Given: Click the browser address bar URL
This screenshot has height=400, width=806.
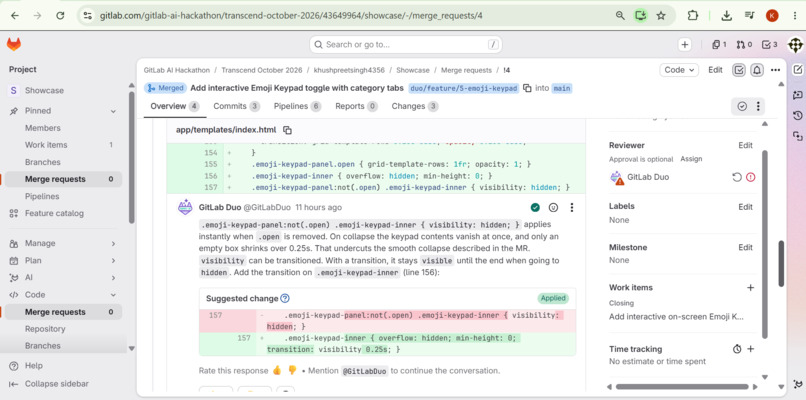Looking at the screenshot, I should tap(291, 15).
